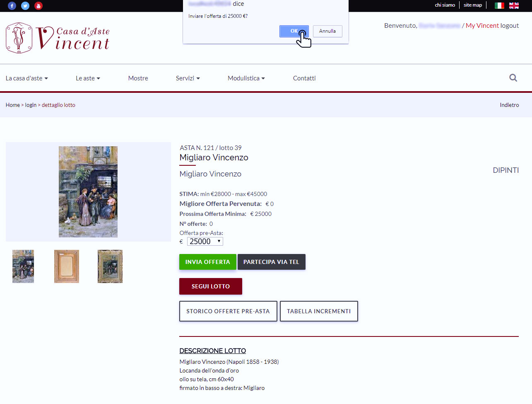532x404 pixels.
Task: Go to Home in breadcrumb
Action: (x=13, y=105)
